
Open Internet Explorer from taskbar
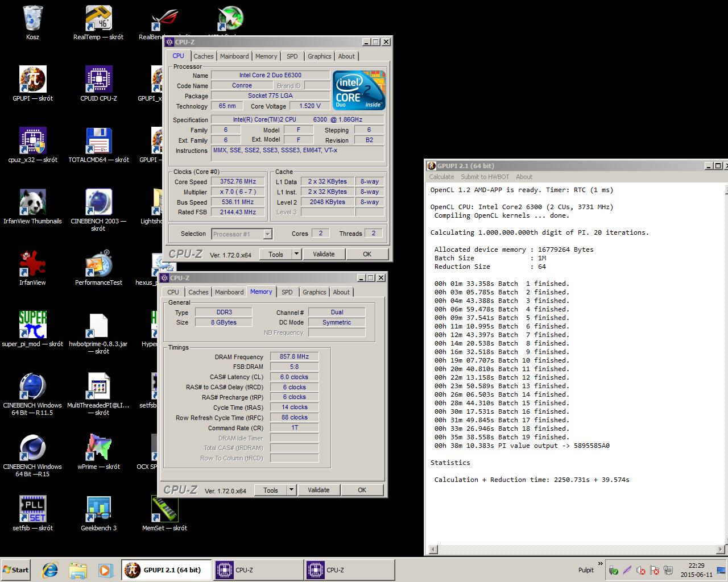click(50, 570)
